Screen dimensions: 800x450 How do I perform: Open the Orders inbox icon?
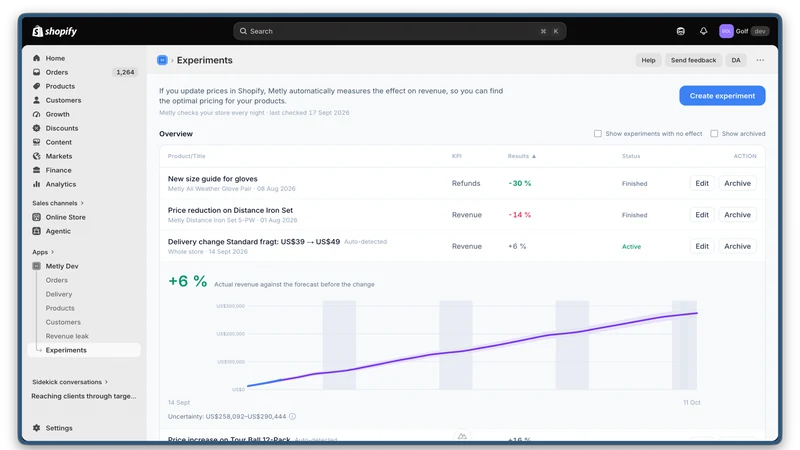click(x=36, y=72)
